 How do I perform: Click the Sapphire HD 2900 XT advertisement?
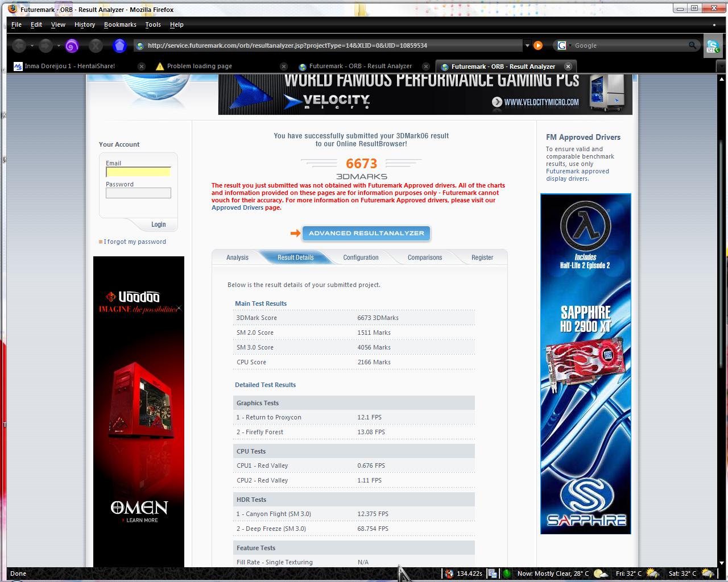click(586, 364)
